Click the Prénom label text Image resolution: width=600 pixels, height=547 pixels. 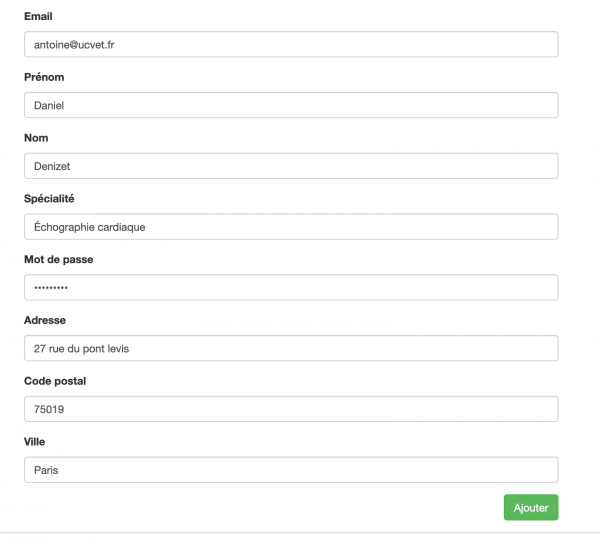click(x=44, y=77)
